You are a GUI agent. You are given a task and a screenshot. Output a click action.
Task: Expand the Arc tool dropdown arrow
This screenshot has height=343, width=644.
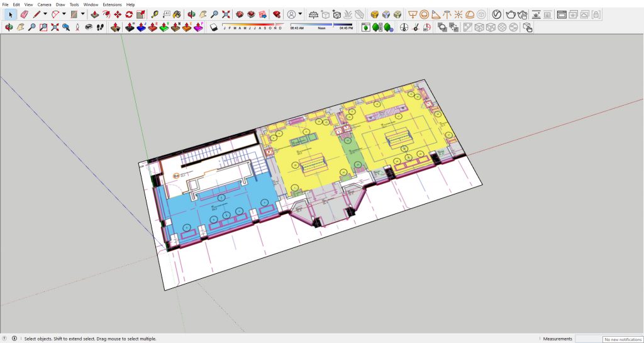64,14
